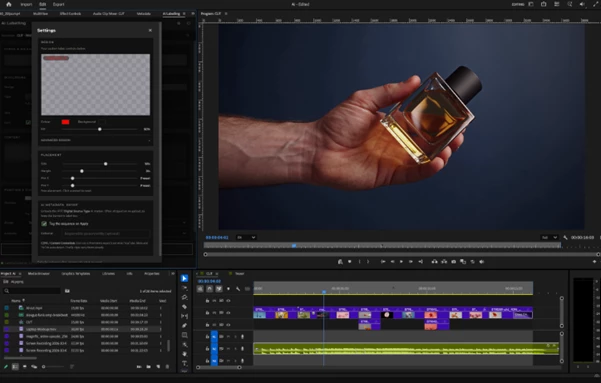Toggle Linked Selection in the timeline header

pyautogui.click(x=219, y=288)
